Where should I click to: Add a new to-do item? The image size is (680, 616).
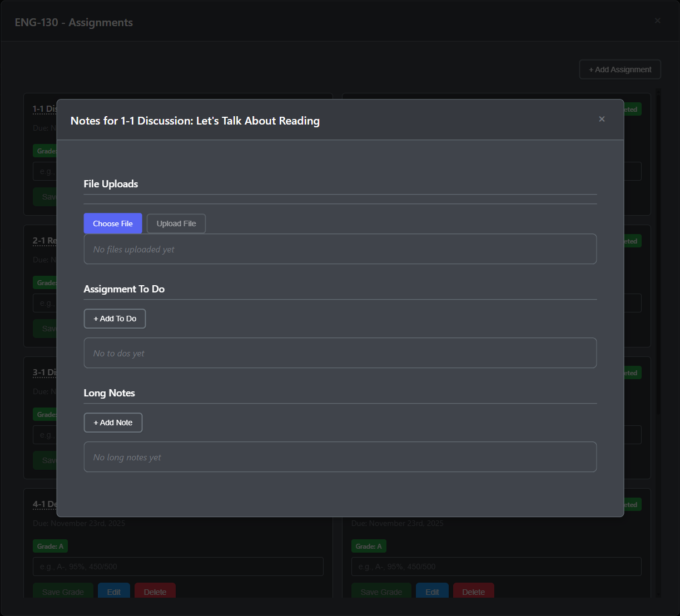point(115,319)
